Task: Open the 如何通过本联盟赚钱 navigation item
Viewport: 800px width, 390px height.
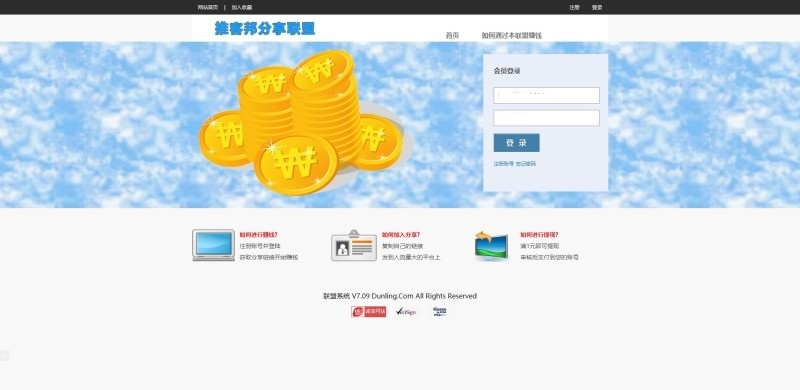Action: (x=511, y=35)
